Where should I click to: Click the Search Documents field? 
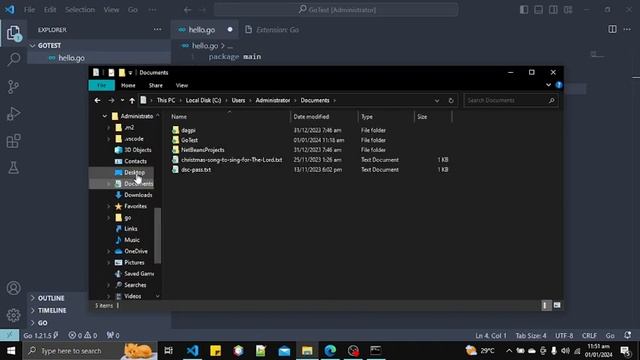point(511,100)
